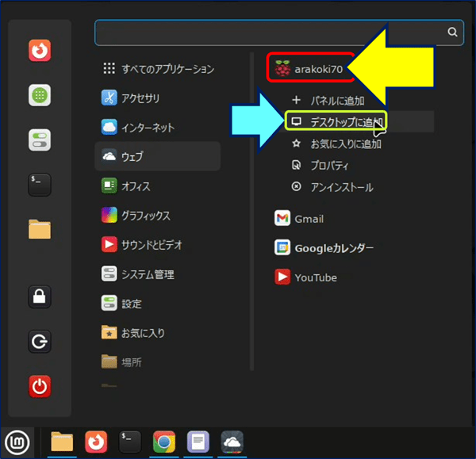
Task: Select the グラフィックス category
Action: (x=158, y=216)
